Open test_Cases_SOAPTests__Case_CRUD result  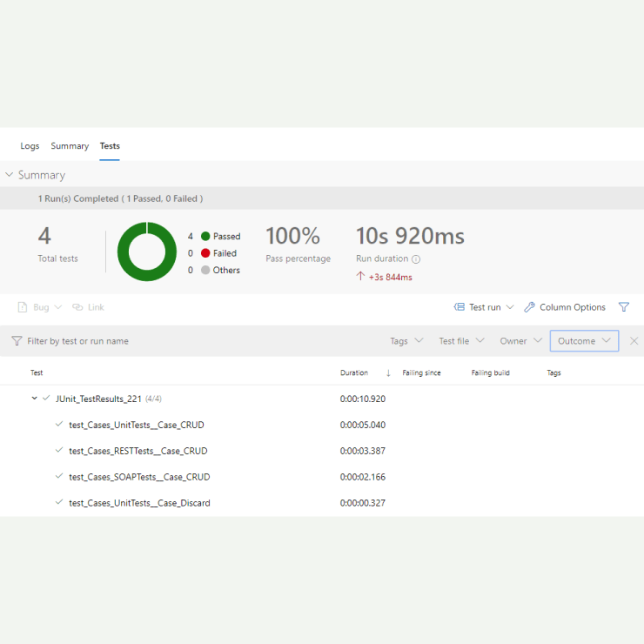coord(139,477)
